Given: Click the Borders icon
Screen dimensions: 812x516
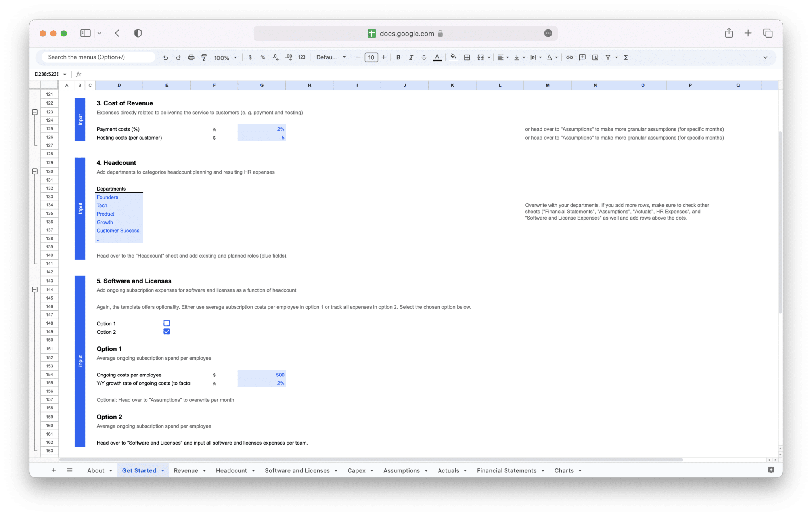Looking at the screenshot, I should coord(467,57).
